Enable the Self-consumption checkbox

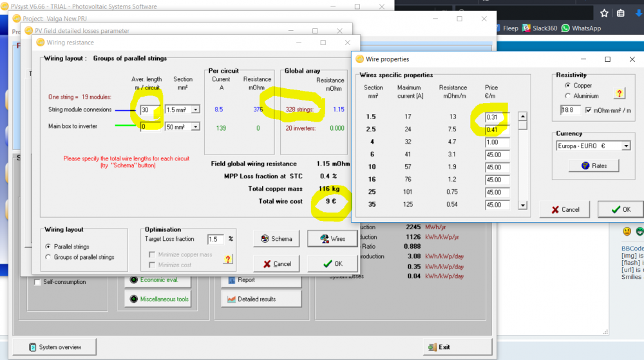click(37, 282)
